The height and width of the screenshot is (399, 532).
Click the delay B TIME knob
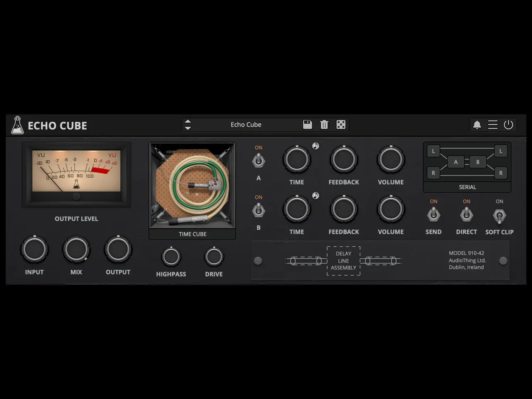click(297, 209)
